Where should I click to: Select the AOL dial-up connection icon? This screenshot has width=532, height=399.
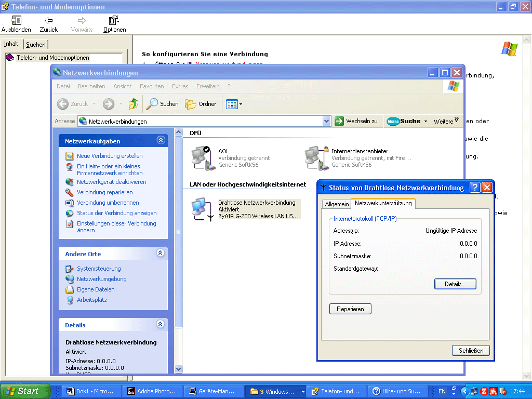[x=203, y=158]
